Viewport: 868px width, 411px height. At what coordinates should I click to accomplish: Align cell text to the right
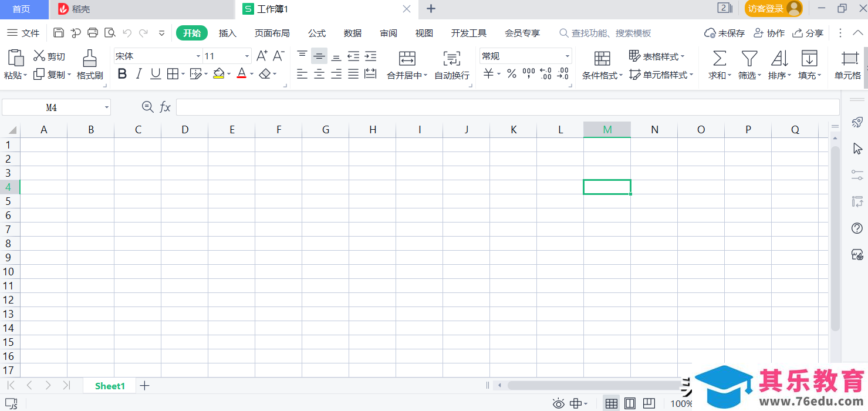click(336, 74)
